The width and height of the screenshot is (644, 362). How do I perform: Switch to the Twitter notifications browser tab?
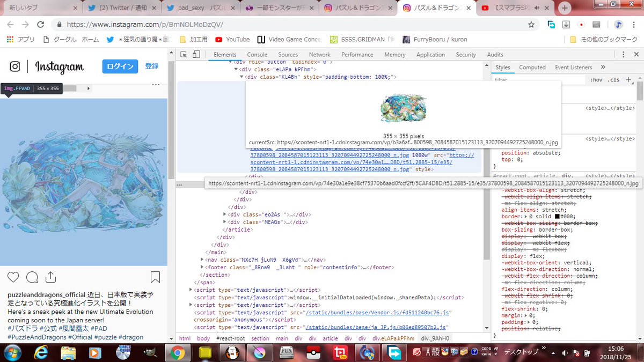coord(122,8)
